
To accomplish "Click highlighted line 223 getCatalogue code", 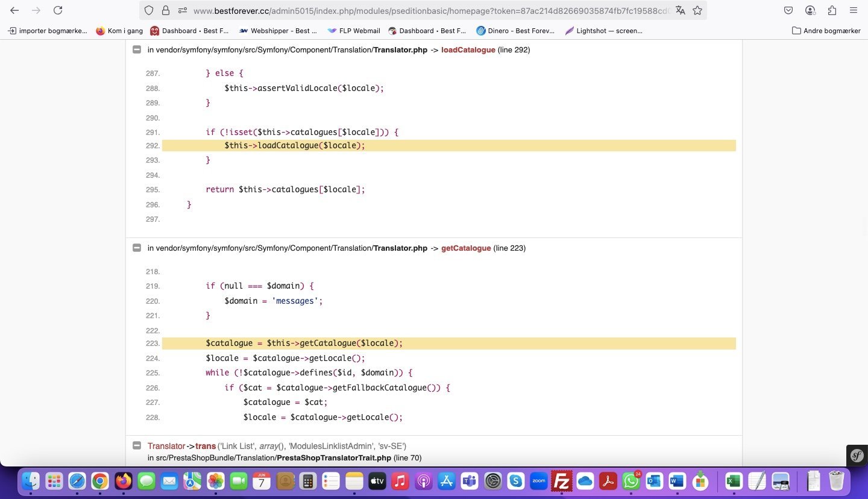I will pos(449,344).
